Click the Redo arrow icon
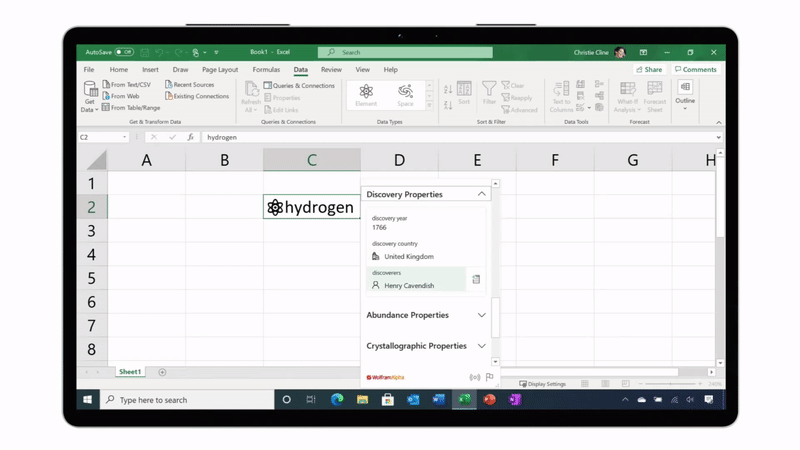This screenshot has width=800, height=450. (179, 52)
